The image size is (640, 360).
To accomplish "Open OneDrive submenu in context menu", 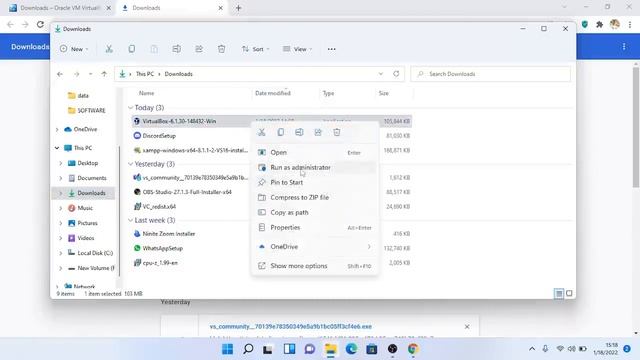I will 315,247.
